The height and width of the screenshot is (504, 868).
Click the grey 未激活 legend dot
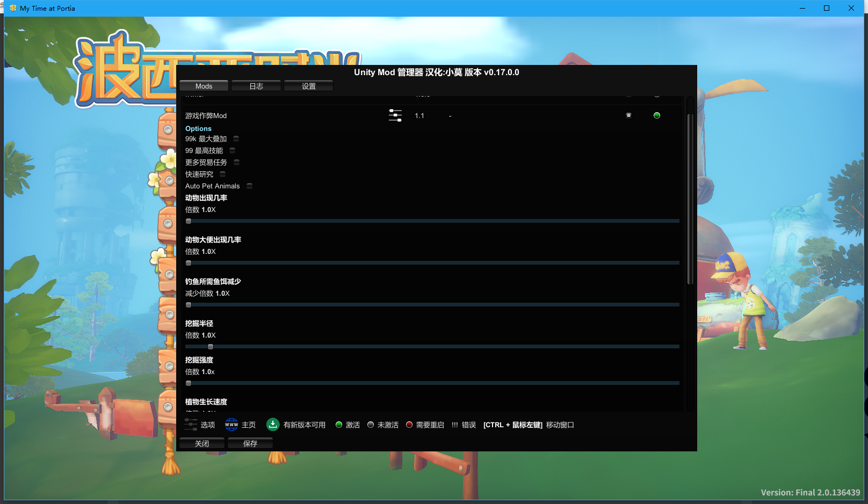pyautogui.click(x=371, y=425)
